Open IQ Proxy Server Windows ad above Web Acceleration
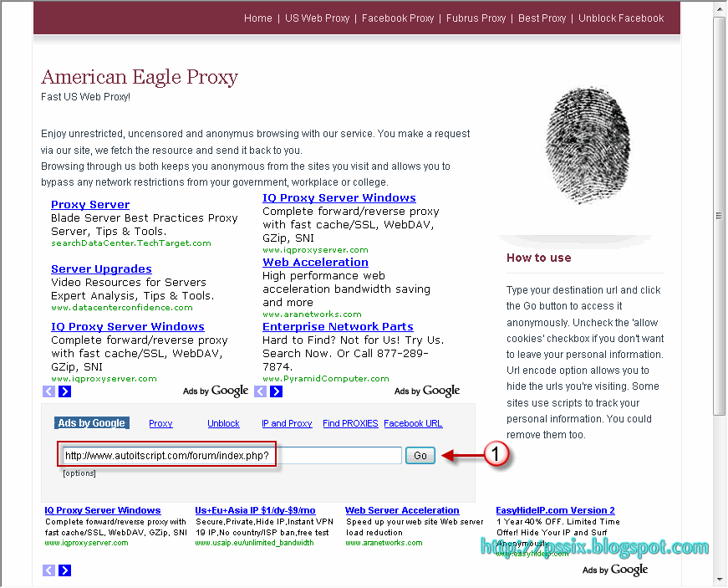 point(339,198)
